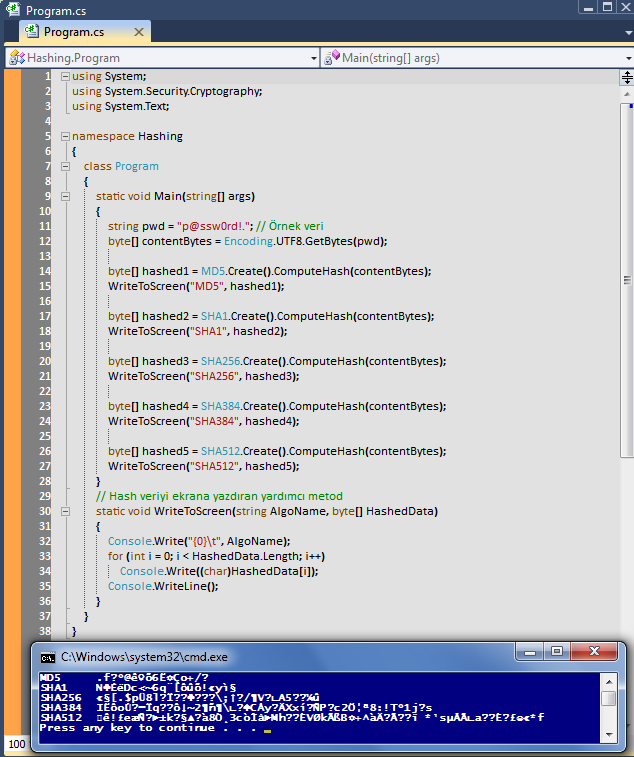Click the console window scroll down arrow
634x757 pixels.
(x=608, y=736)
